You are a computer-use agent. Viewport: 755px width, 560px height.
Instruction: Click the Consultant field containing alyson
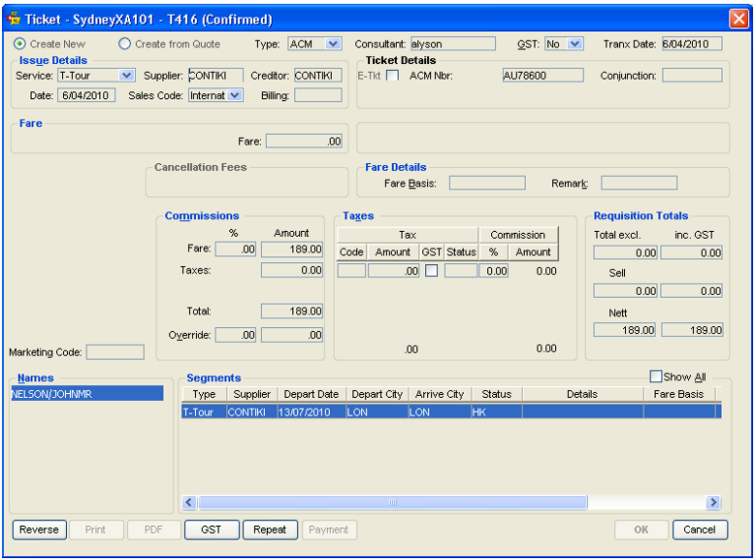452,44
